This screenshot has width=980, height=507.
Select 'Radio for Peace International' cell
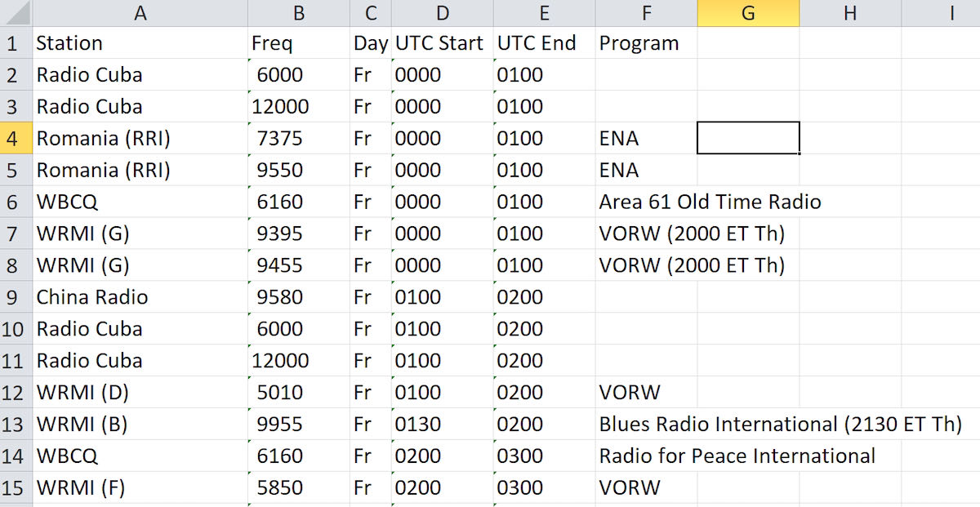pyautogui.click(x=737, y=456)
